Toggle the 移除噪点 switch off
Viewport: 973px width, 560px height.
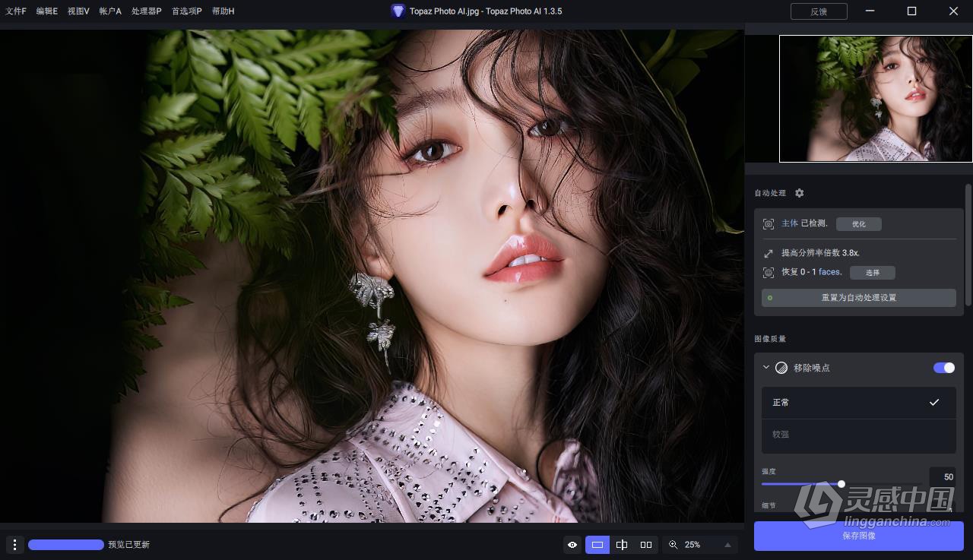click(x=944, y=368)
